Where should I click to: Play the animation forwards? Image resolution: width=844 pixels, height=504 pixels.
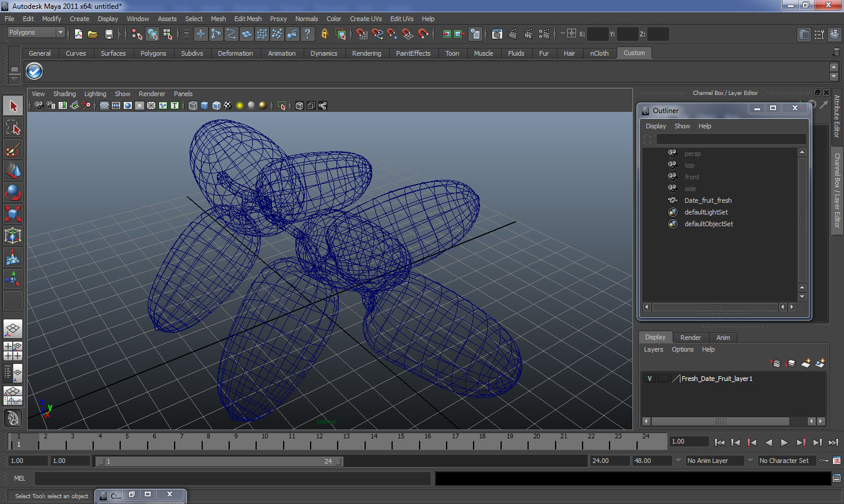[784, 442]
